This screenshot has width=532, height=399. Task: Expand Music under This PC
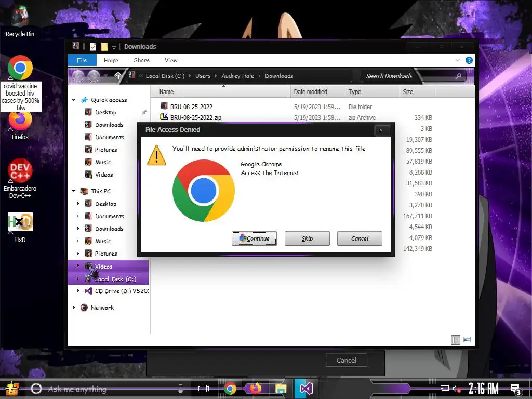pyautogui.click(x=78, y=241)
